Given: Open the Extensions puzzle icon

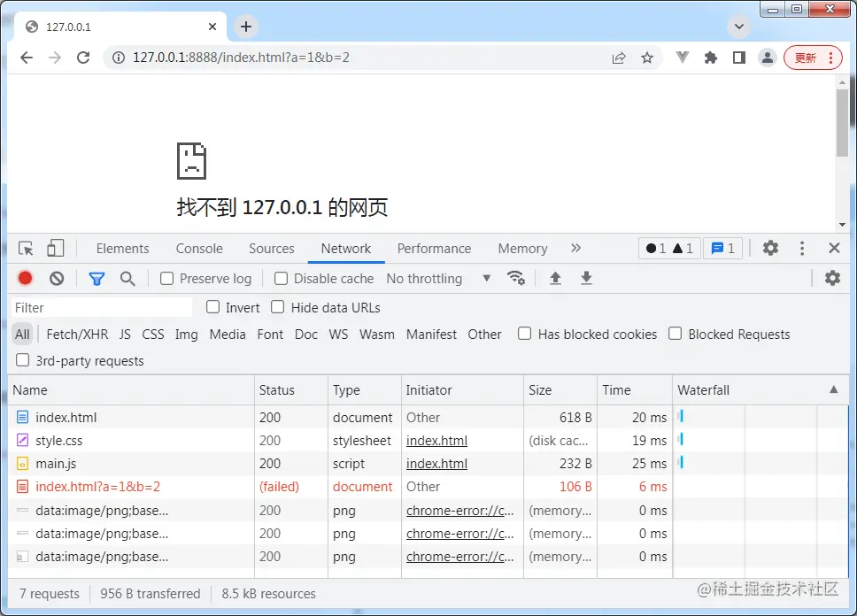Looking at the screenshot, I should 711,58.
